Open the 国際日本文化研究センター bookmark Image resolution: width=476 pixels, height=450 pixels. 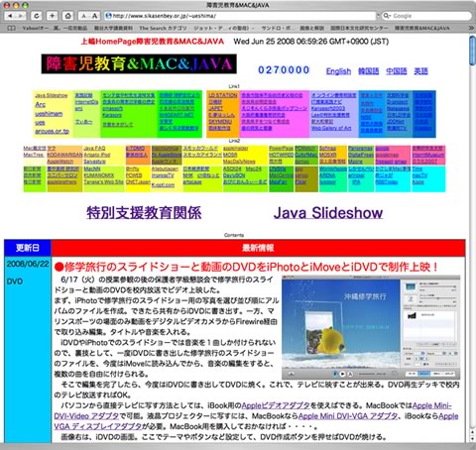(359, 28)
